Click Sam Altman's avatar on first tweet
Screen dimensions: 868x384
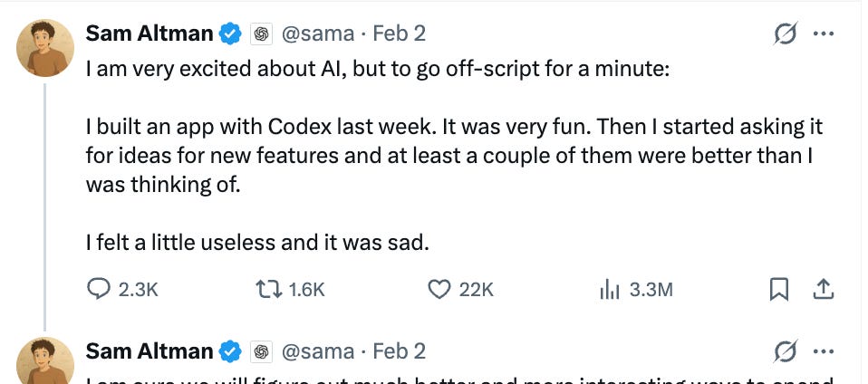(x=45, y=48)
